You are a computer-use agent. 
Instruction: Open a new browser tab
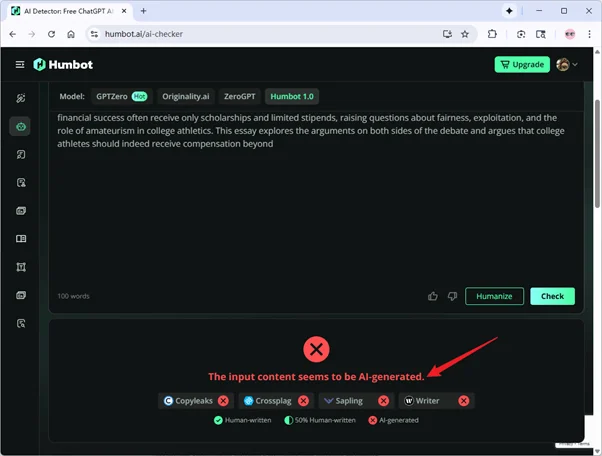(x=144, y=10)
